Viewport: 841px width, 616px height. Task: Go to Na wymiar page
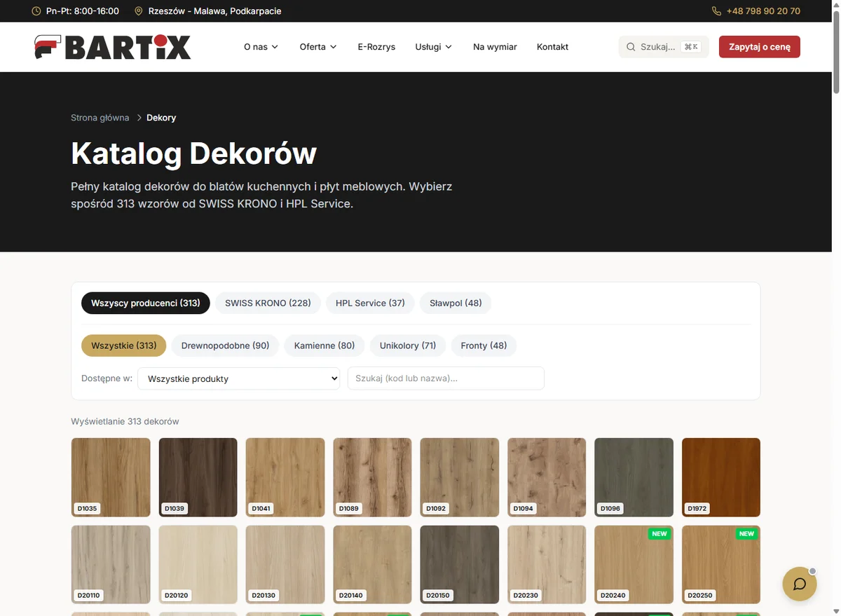[495, 47]
